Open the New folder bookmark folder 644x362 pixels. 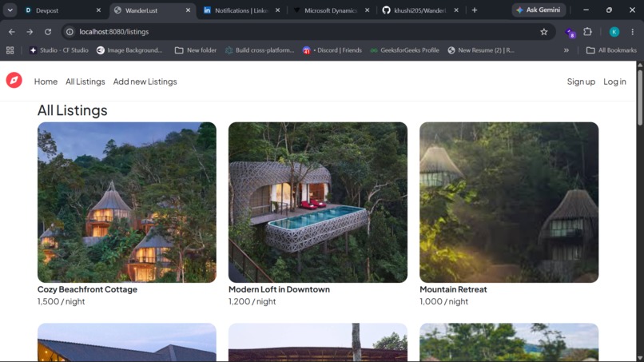[196, 50]
